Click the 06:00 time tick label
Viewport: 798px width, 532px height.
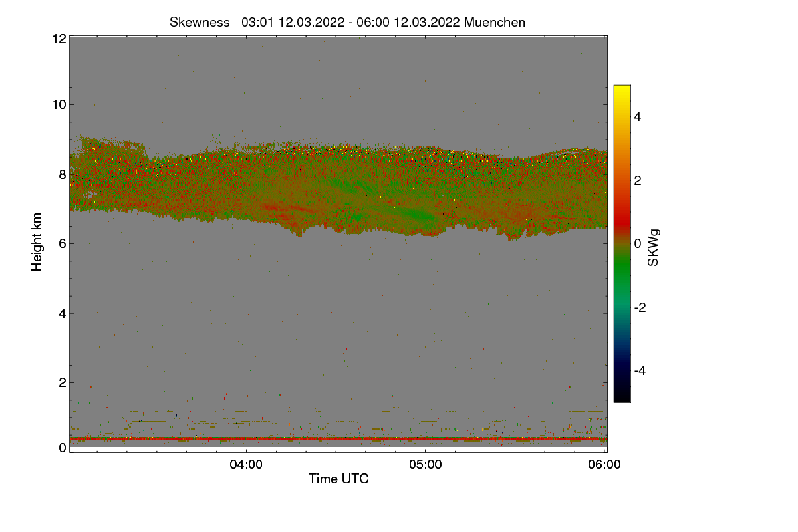(604, 465)
